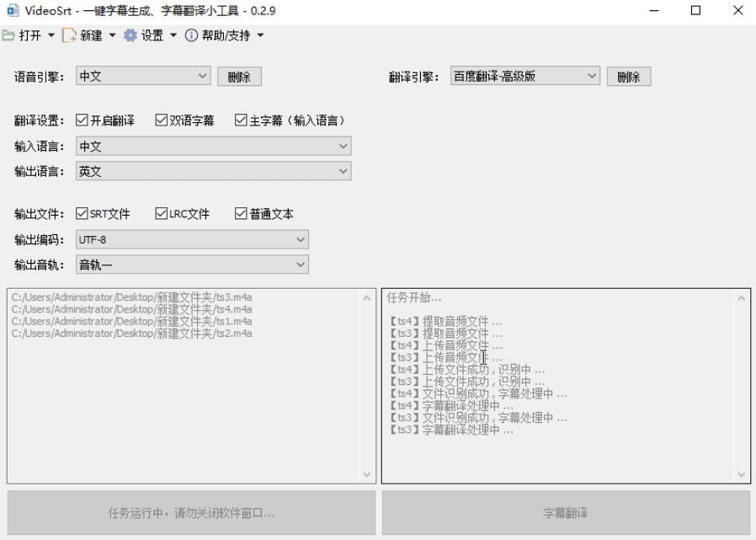Close the VideoSrt window

(737, 10)
